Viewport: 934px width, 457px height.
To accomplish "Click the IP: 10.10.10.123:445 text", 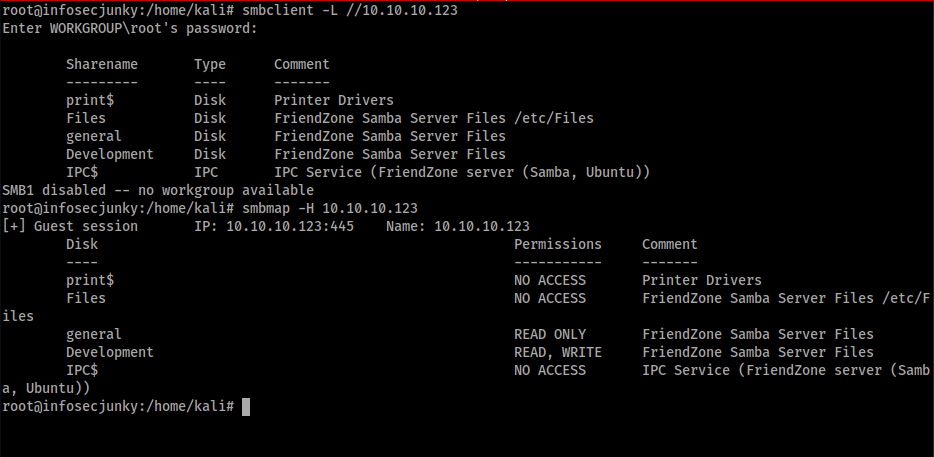I will coord(274,226).
